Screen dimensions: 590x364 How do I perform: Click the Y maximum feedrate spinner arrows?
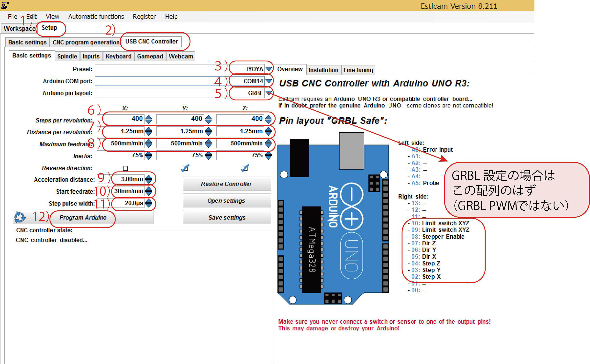click(x=208, y=143)
